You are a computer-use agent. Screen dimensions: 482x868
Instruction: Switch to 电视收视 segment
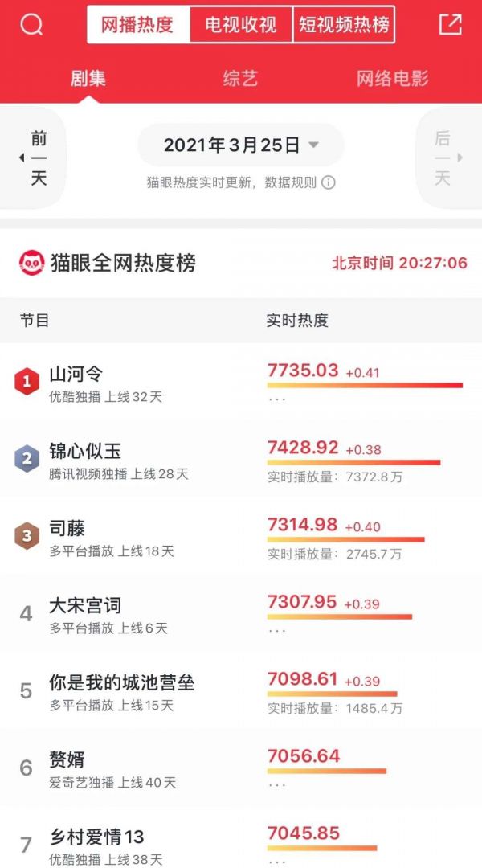[241, 25]
